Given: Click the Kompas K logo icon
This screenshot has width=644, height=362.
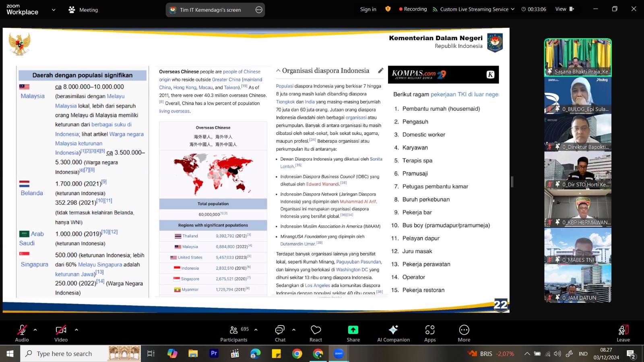Looking at the screenshot, I should [490, 74].
